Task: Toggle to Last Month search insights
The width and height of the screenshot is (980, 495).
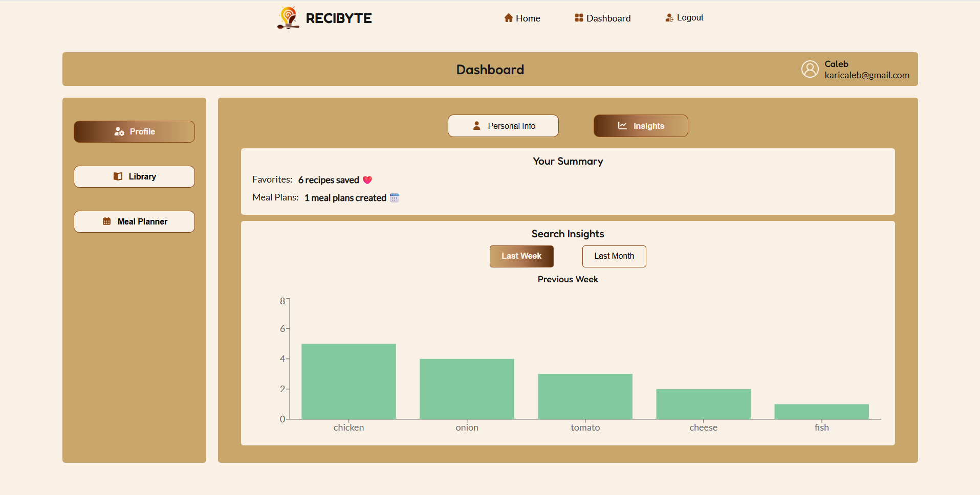Action: (614, 256)
